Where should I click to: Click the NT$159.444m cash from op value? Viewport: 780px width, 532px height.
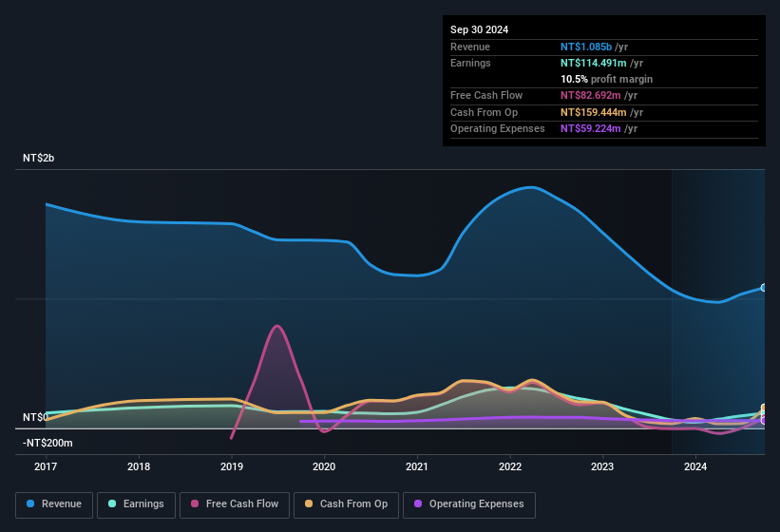(x=594, y=112)
